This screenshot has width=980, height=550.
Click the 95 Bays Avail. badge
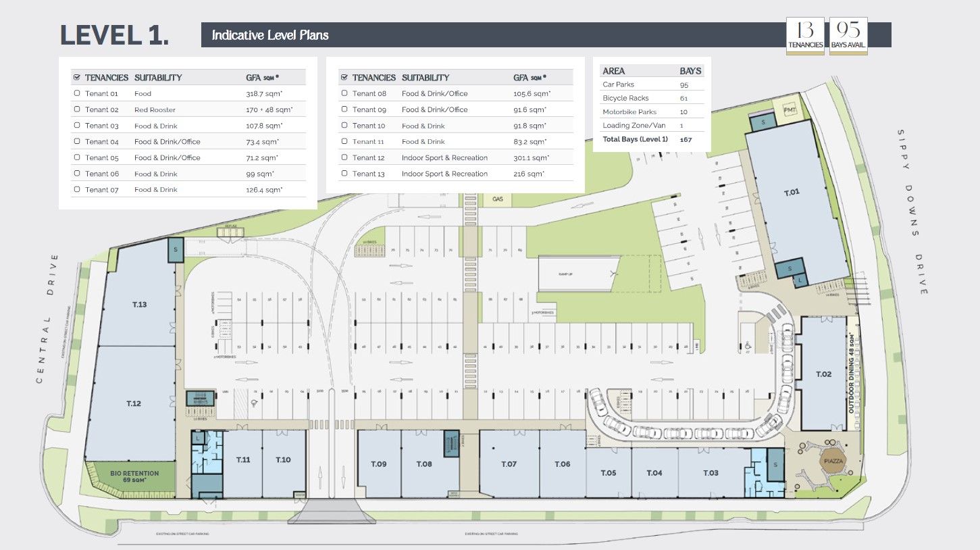848,36
